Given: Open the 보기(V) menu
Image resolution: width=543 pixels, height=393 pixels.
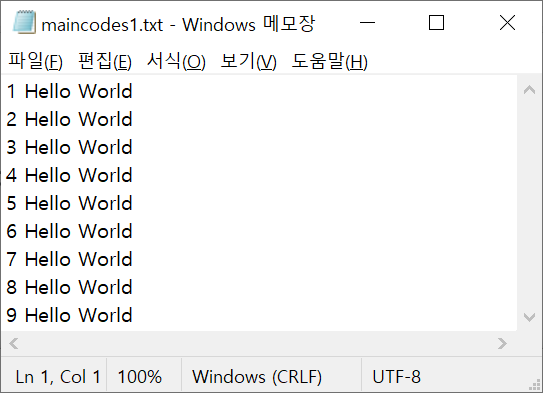Looking at the screenshot, I should point(249,61).
